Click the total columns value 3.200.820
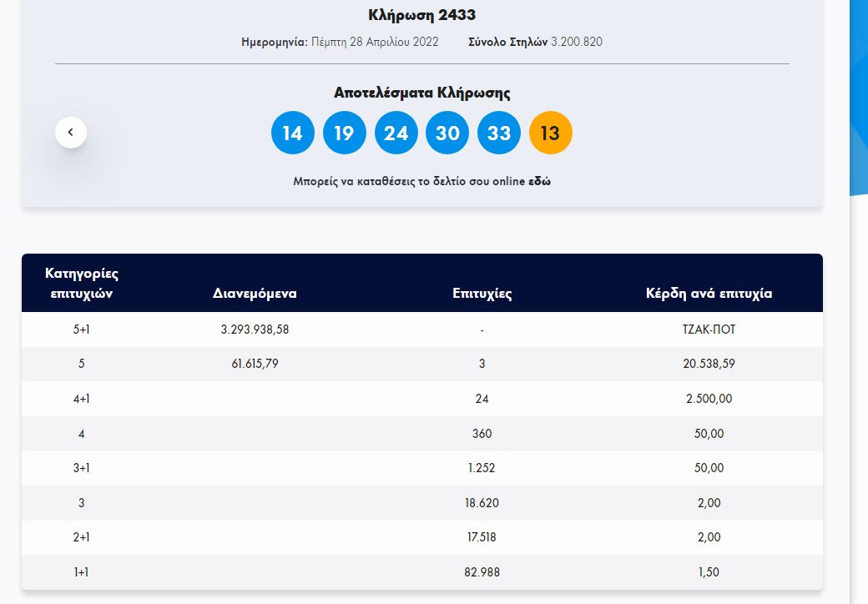Image resolution: width=868 pixels, height=604 pixels. [576, 42]
